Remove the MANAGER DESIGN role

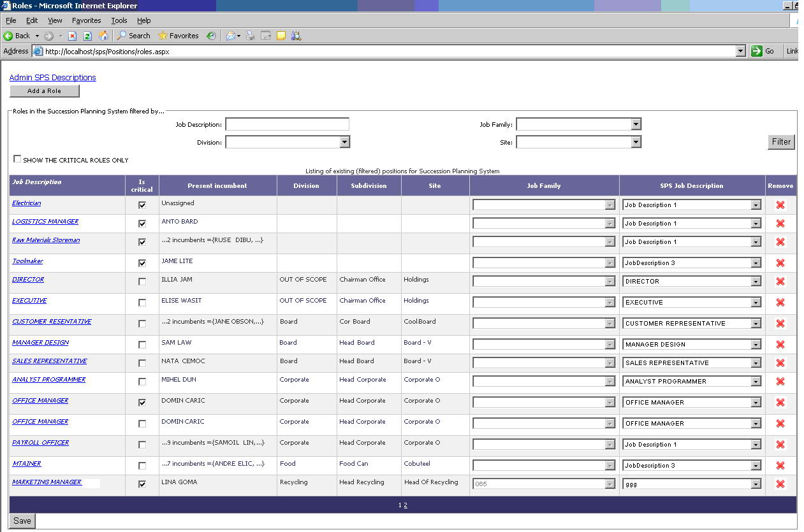point(780,344)
